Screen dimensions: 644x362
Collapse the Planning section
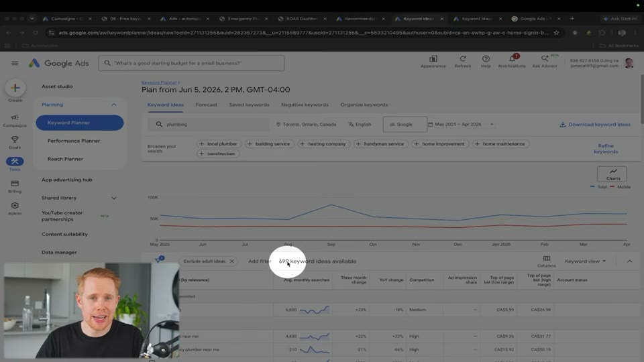pyautogui.click(x=114, y=105)
